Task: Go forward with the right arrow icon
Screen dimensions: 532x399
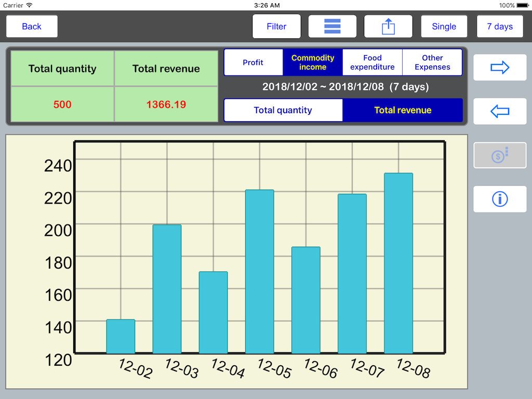Action: pos(499,67)
